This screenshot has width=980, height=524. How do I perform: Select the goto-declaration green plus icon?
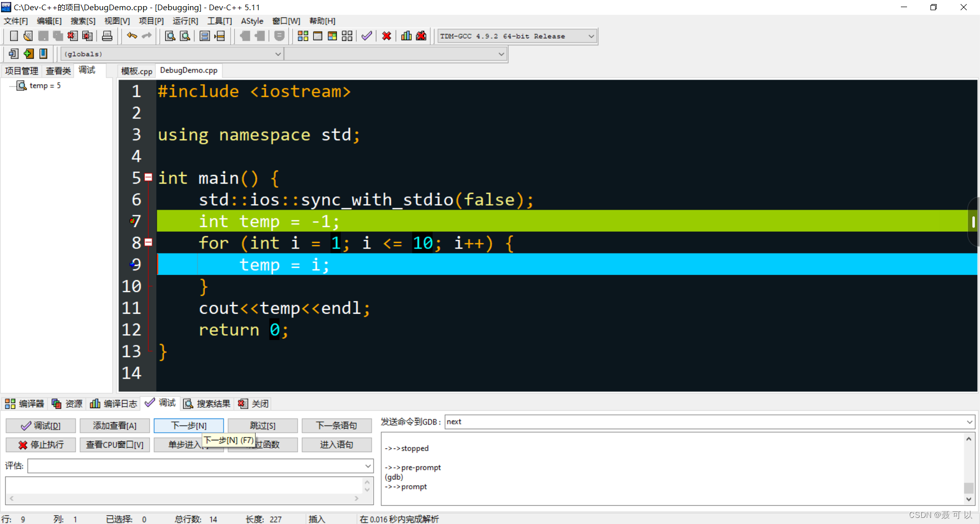point(28,53)
